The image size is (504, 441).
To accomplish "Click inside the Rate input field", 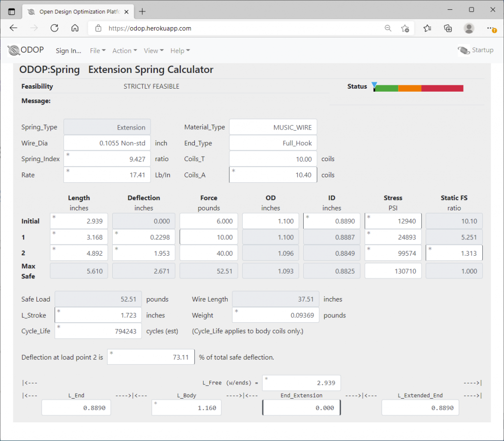I will click(x=107, y=174).
